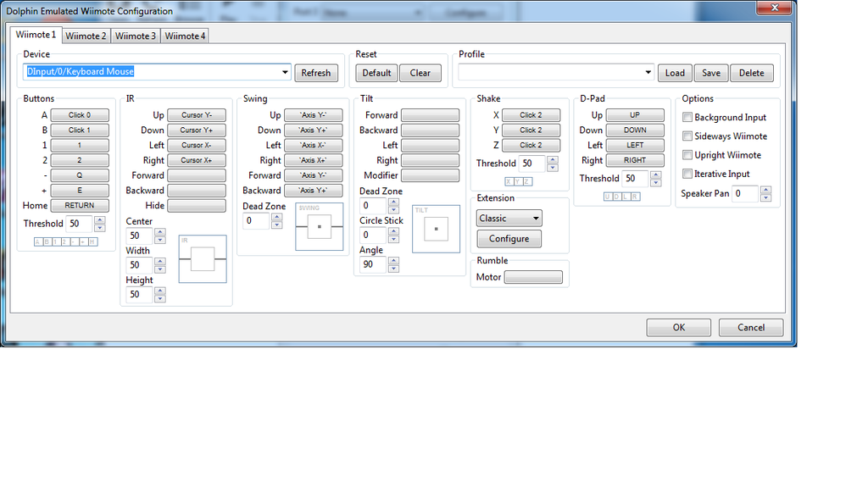Click the empty Tilt Forward mapping button

(x=430, y=115)
